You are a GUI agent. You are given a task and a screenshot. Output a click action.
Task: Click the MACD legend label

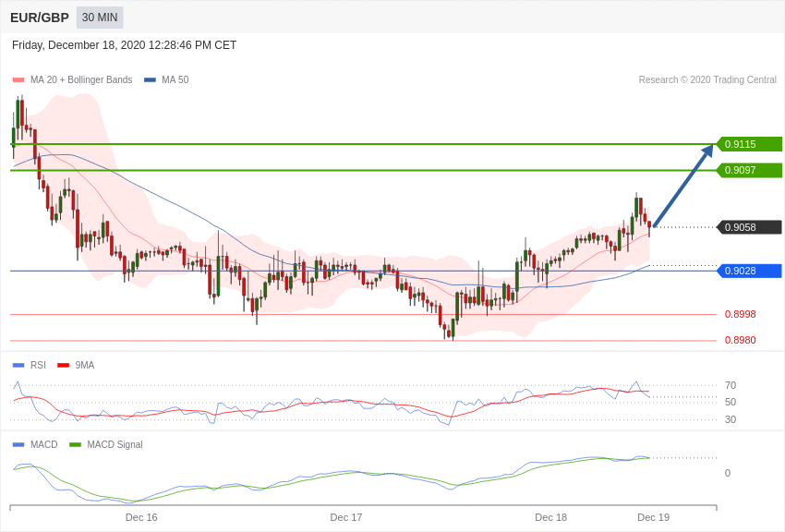click(x=44, y=444)
